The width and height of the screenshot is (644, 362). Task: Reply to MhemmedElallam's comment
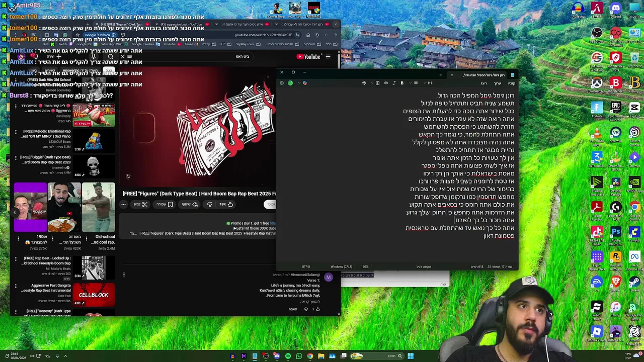click(x=293, y=309)
